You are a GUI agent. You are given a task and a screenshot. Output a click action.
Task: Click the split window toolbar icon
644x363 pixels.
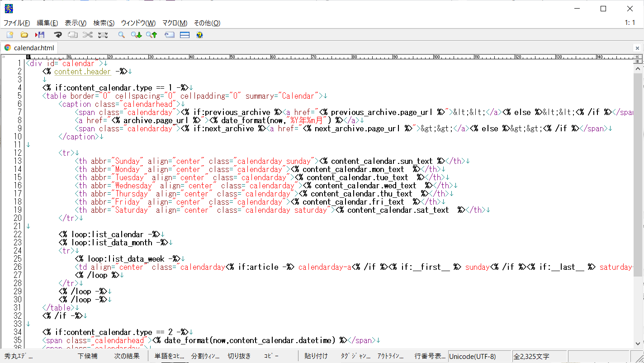(185, 35)
